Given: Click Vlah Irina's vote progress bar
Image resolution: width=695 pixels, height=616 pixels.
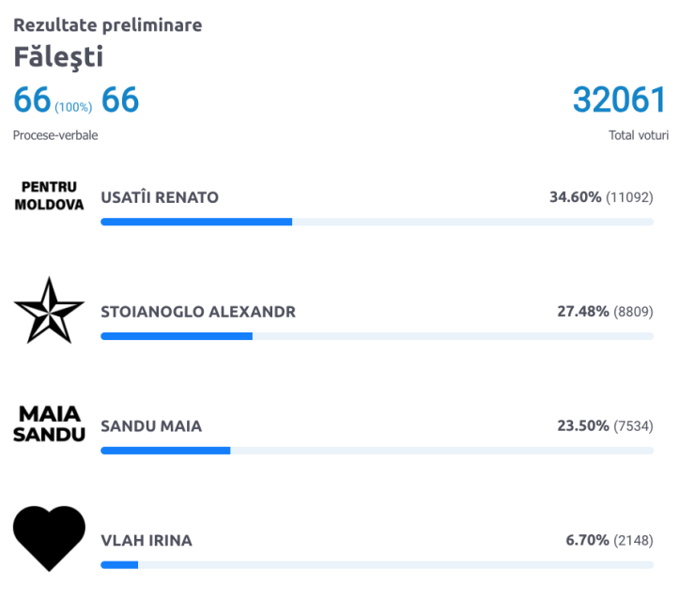Looking at the screenshot, I should point(378,564).
